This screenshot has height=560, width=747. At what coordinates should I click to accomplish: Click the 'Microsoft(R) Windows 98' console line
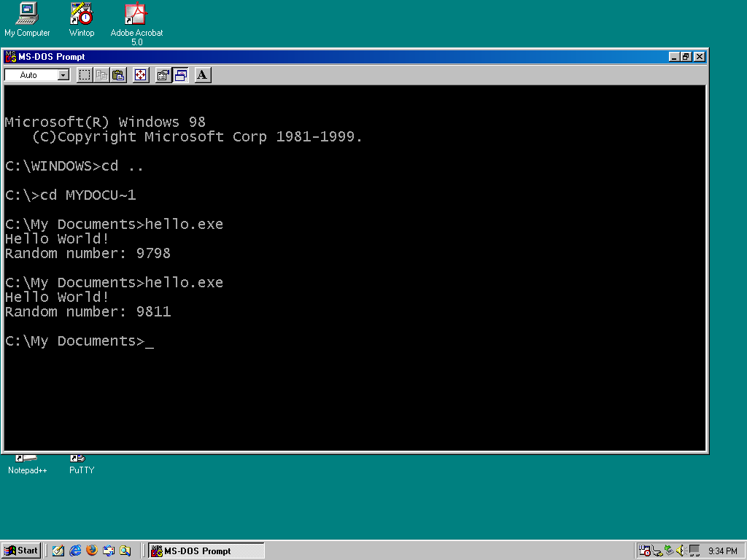click(105, 122)
